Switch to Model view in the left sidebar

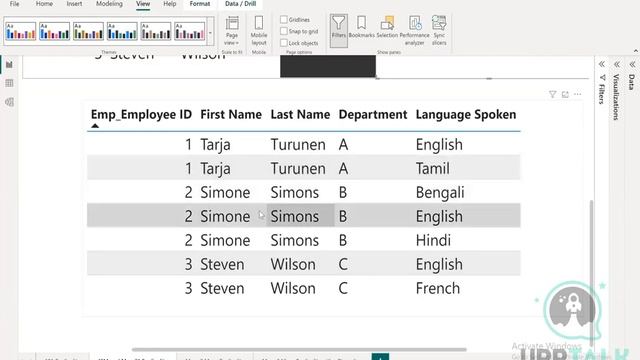[x=9, y=102]
